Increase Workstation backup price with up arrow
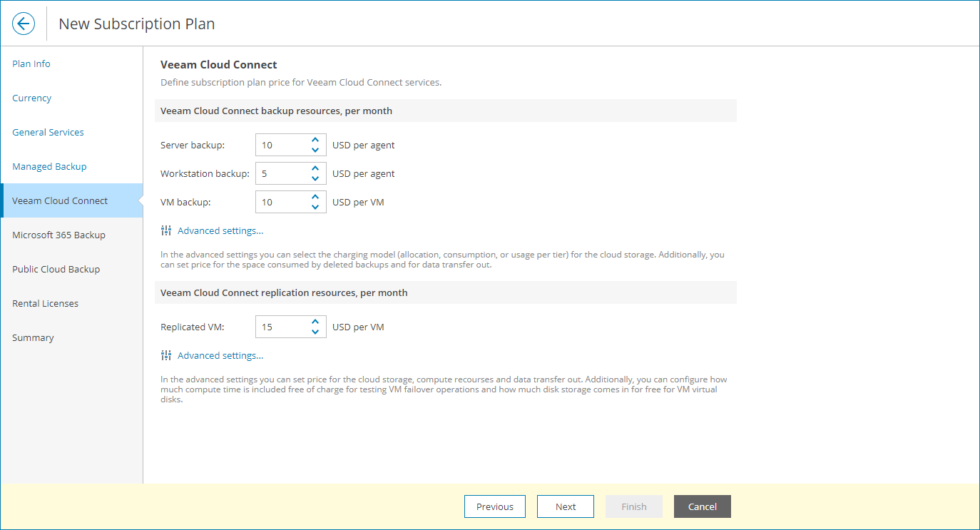 [315, 168]
